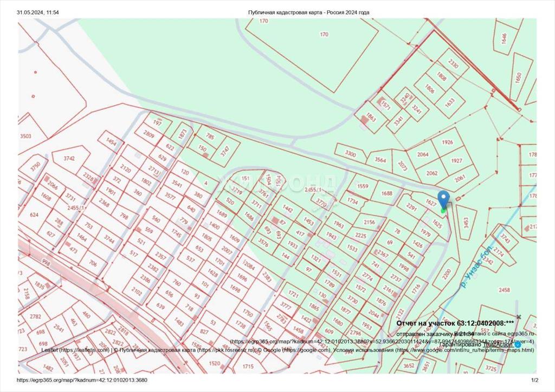555x392 pixels.
Task: Select parcel 2200 on the map
Action: click(447, 273)
